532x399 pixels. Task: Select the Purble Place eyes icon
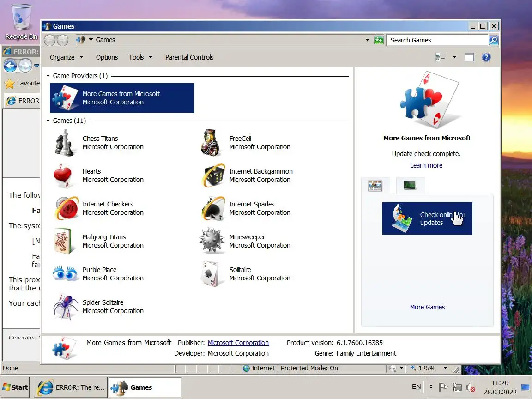(x=65, y=273)
